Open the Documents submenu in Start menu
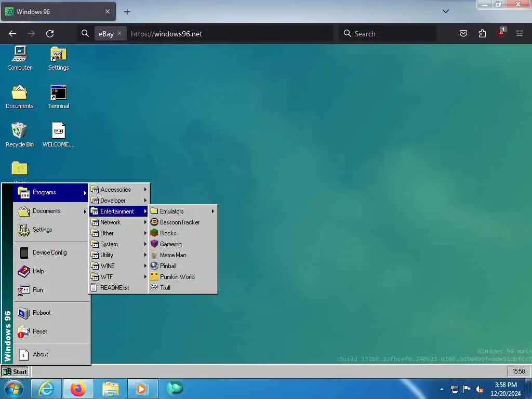The height and width of the screenshot is (399, 532). [51, 211]
